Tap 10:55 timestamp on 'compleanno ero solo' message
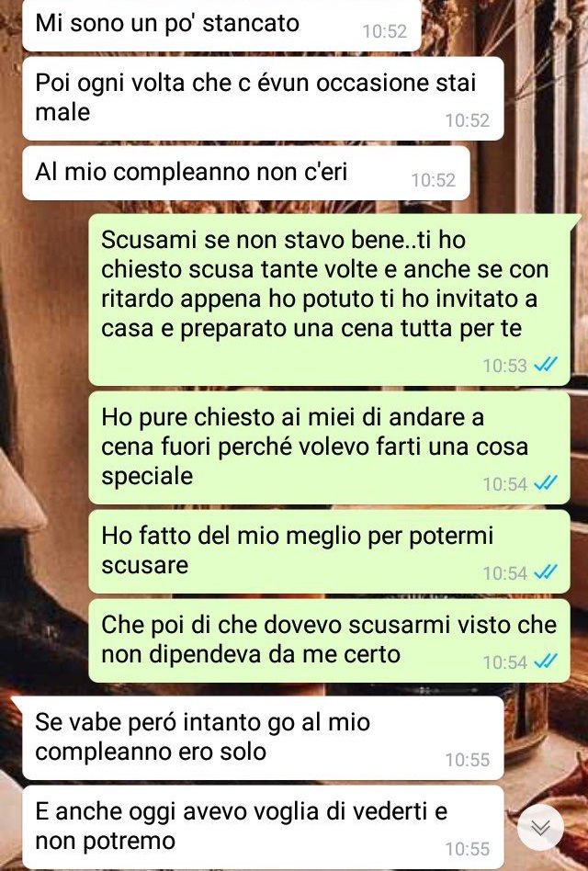The image size is (588, 871). point(468,759)
